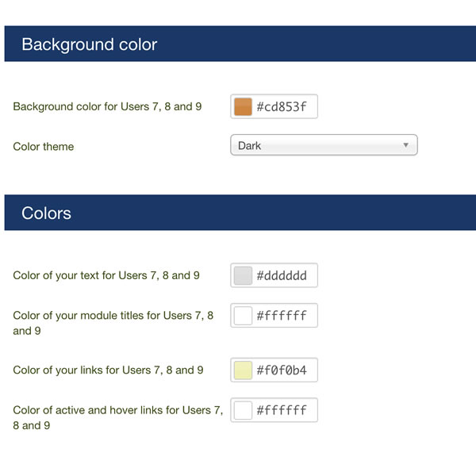476x472 pixels.
Task: Click the orange #cd853f background color swatch
Action: point(243,106)
